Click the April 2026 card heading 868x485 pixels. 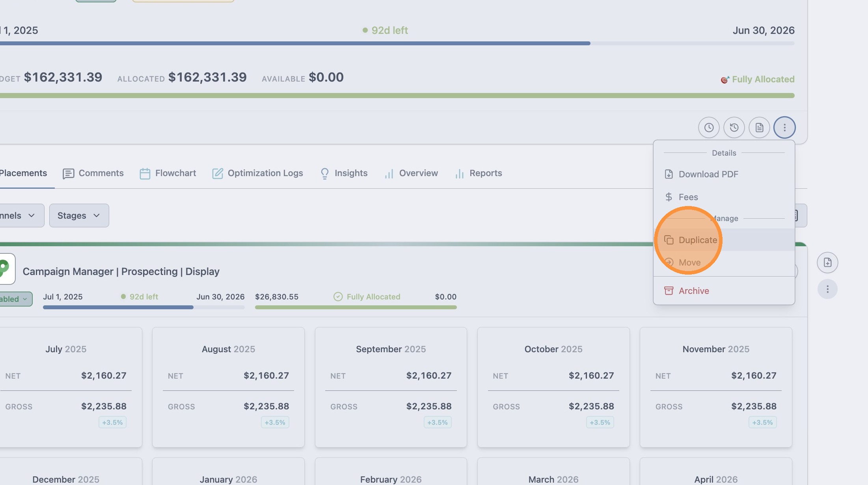tap(716, 479)
